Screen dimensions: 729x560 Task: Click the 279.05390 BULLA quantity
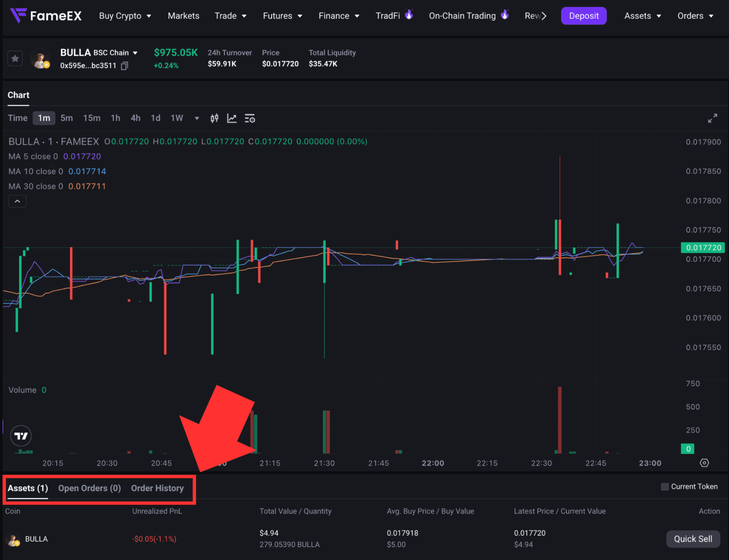(289, 545)
